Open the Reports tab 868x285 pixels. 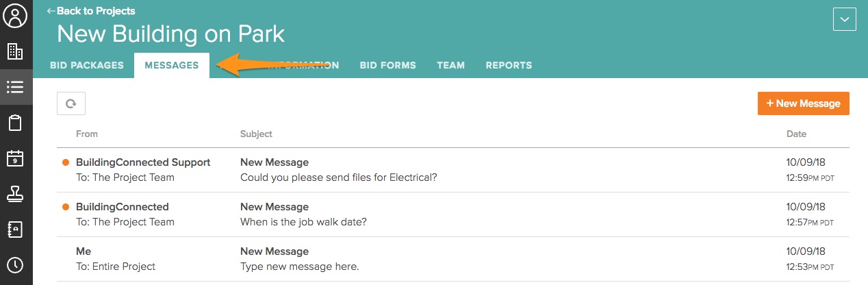[x=509, y=66]
